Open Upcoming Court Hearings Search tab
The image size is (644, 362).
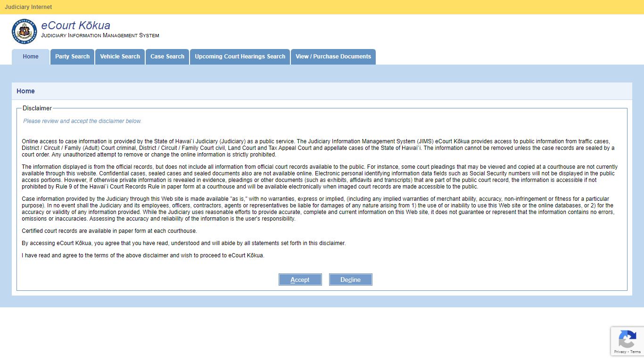coord(240,57)
